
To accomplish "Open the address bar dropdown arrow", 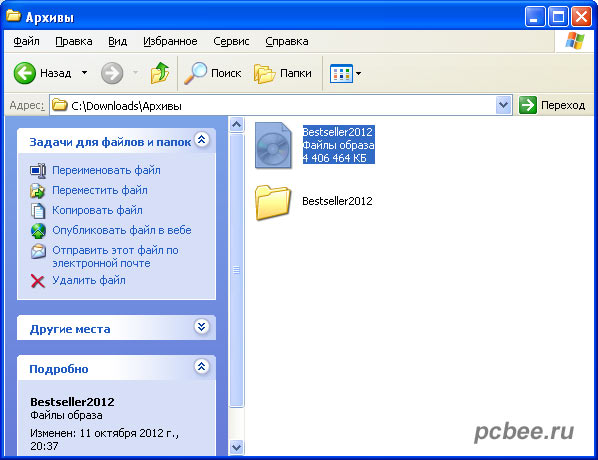I will pos(503,105).
